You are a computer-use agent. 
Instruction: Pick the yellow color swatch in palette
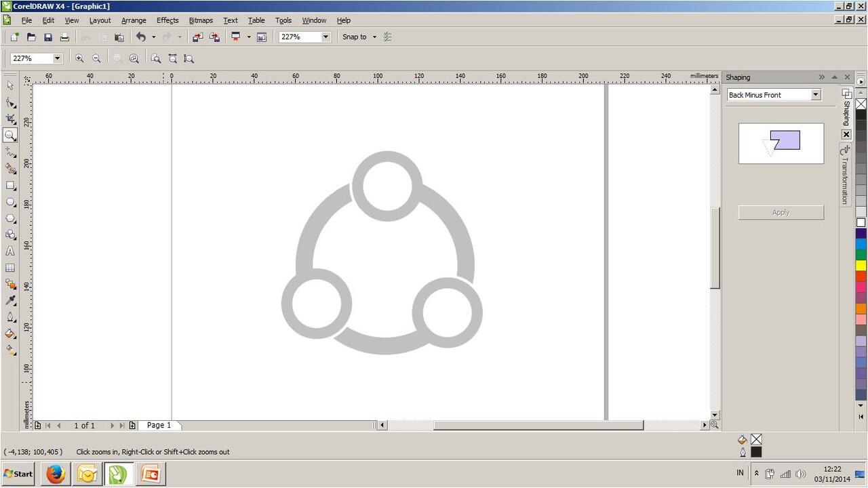861,266
